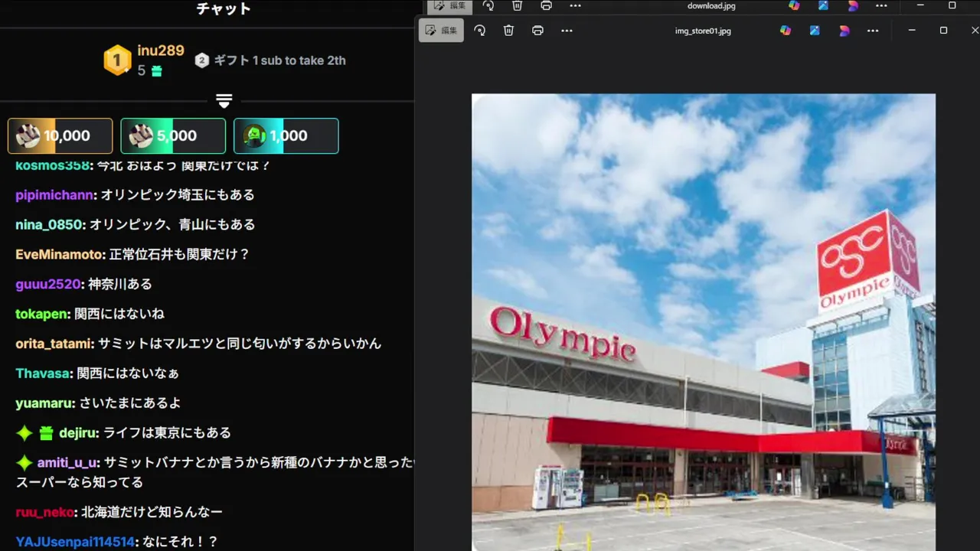Select the 10,000 bits cheer button
This screenshot has height=551, width=980.
point(60,135)
